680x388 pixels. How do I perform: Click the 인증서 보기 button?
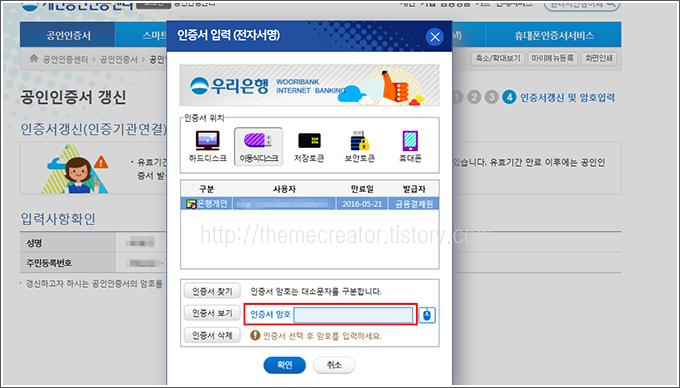[212, 313]
